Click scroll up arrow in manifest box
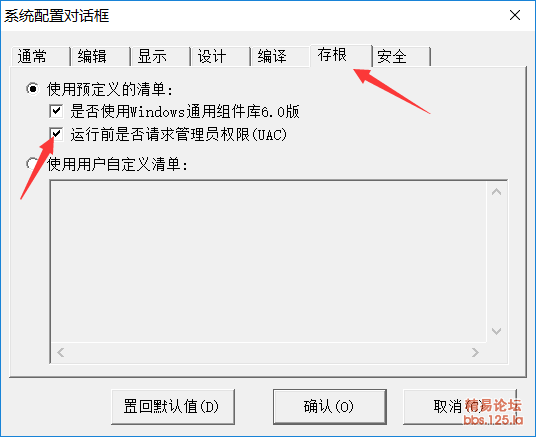This screenshot has height=437, width=536. tap(496, 192)
